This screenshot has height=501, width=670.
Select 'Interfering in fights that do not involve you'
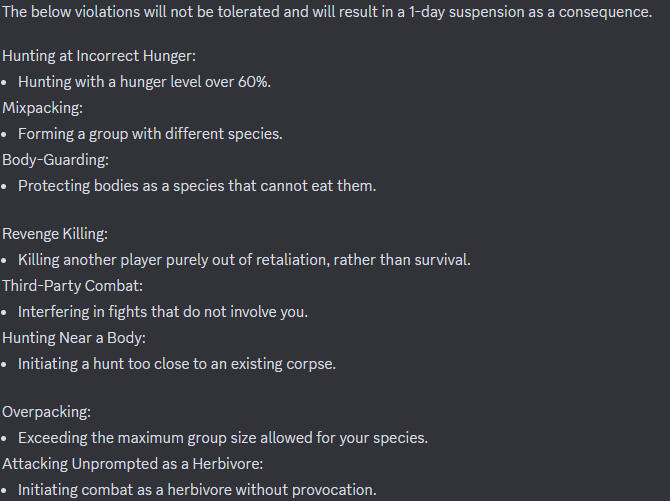click(x=163, y=312)
